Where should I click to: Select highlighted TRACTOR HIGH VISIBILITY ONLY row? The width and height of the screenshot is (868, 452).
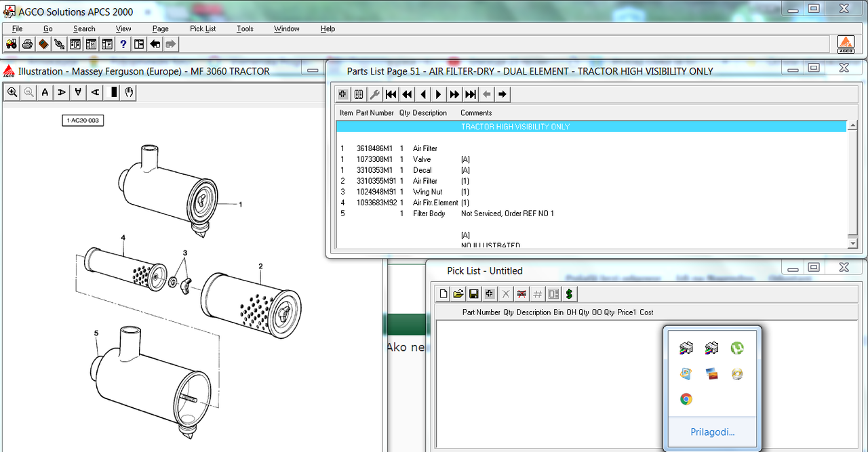(x=592, y=127)
